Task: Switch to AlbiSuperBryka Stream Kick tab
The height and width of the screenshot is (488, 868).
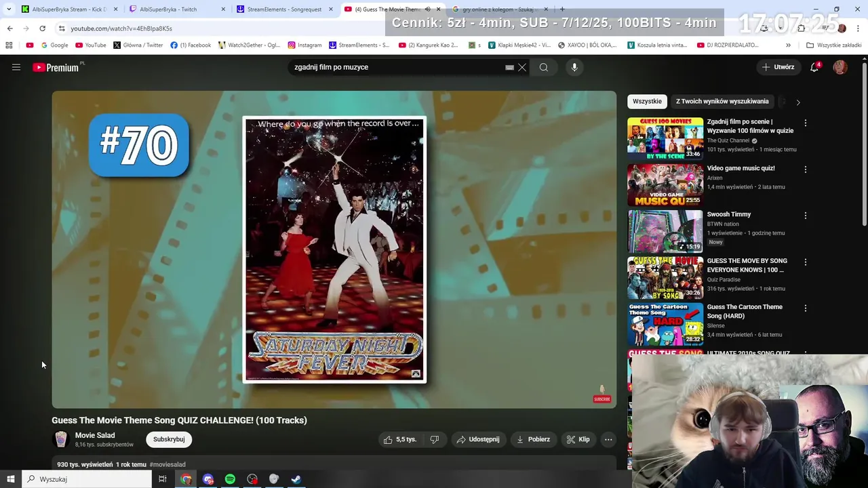Action: click(x=70, y=9)
